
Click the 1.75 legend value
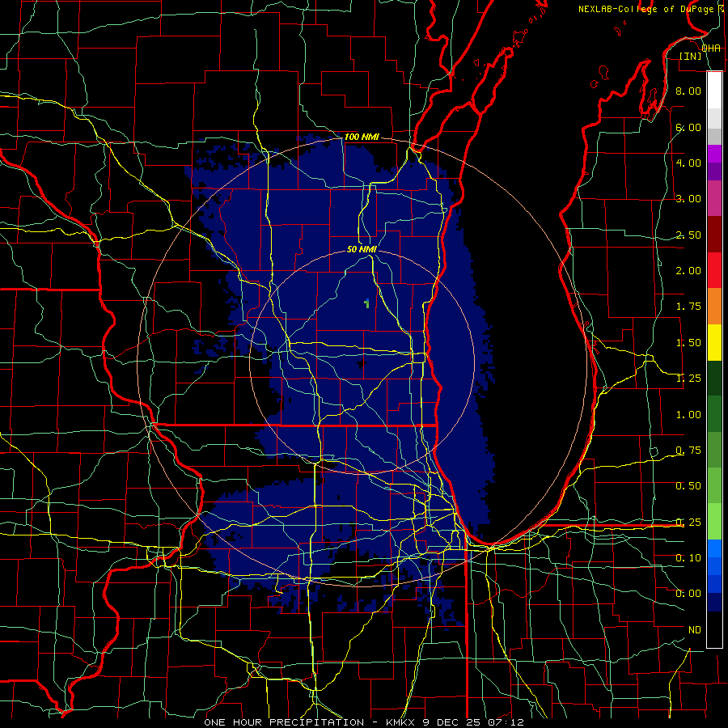688,307
